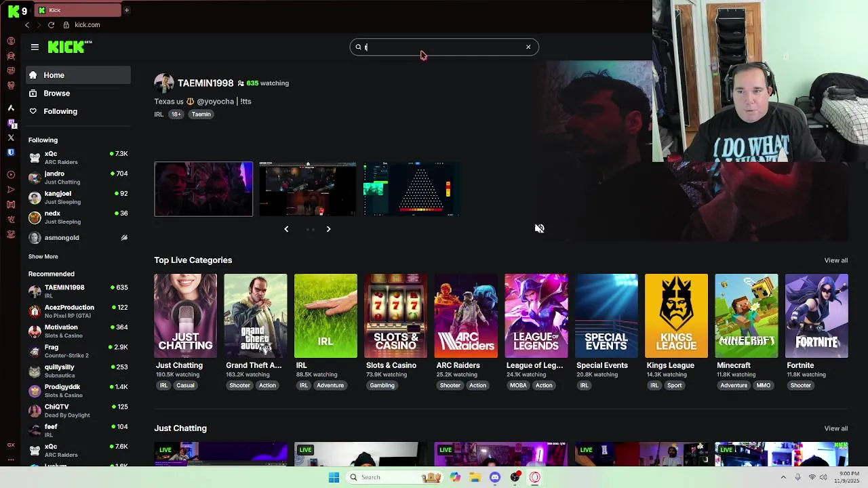This screenshot has width=868, height=488.
Task: Open Windows Start menu
Action: [x=334, y=477]
